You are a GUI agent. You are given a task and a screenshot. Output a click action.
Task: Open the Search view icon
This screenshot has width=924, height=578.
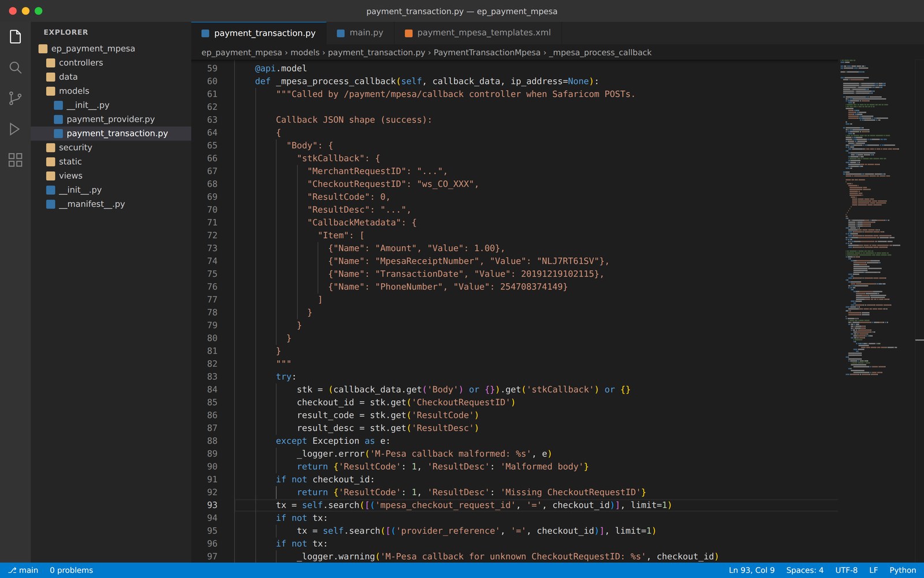[16, 68]
